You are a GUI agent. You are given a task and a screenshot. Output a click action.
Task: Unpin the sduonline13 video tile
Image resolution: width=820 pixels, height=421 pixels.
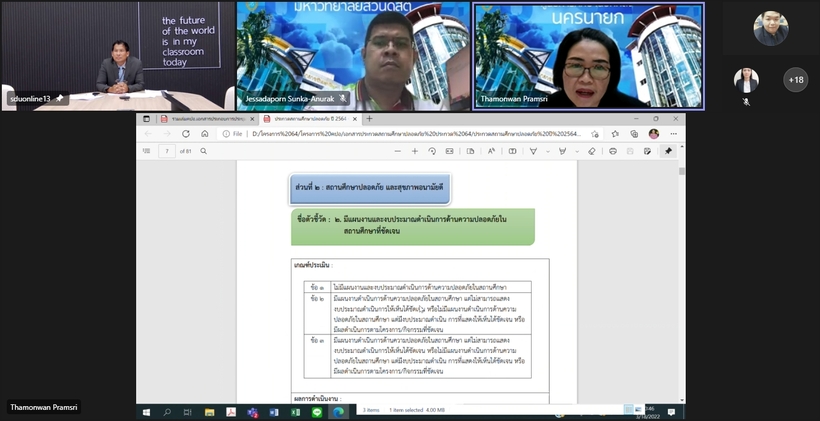coord(60,98)
